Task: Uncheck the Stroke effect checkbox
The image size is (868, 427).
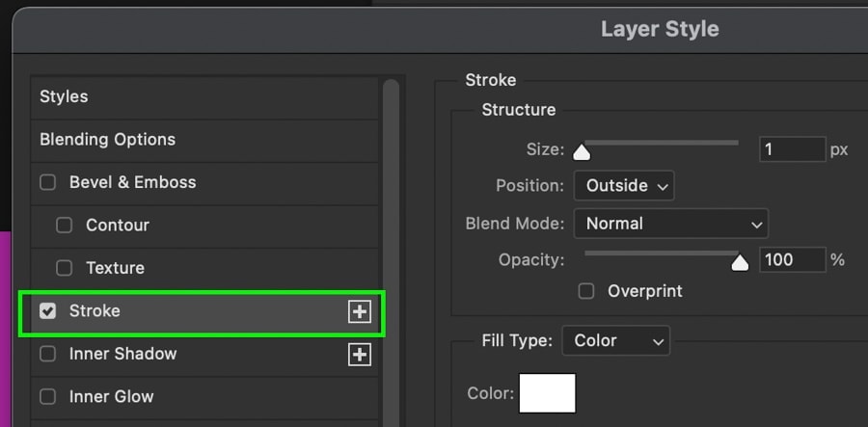Action: tap(47, 311)
